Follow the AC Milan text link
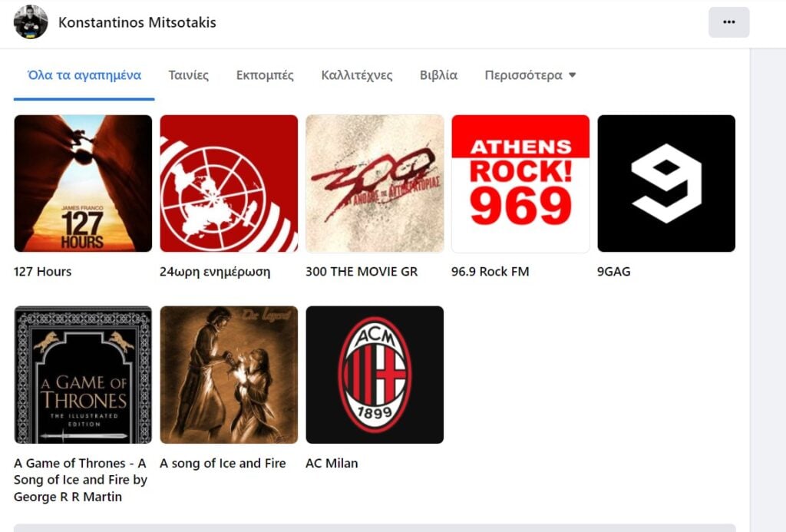786x532 pixels. (332, 463)
